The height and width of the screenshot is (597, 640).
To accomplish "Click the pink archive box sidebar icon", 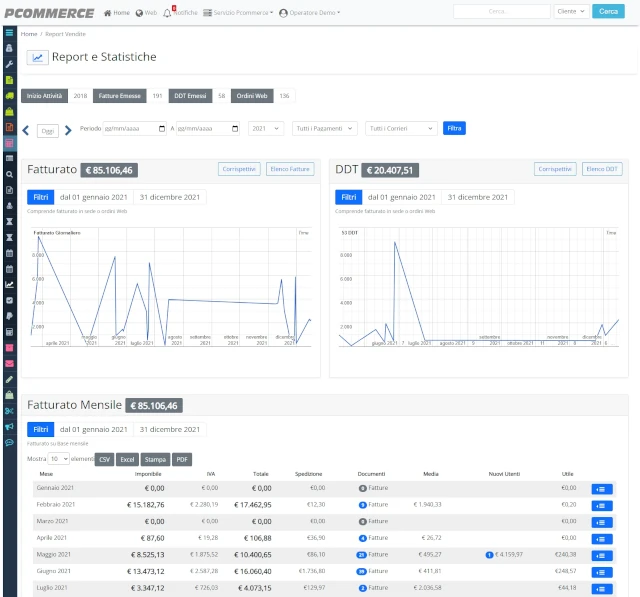I will (9, 348).
